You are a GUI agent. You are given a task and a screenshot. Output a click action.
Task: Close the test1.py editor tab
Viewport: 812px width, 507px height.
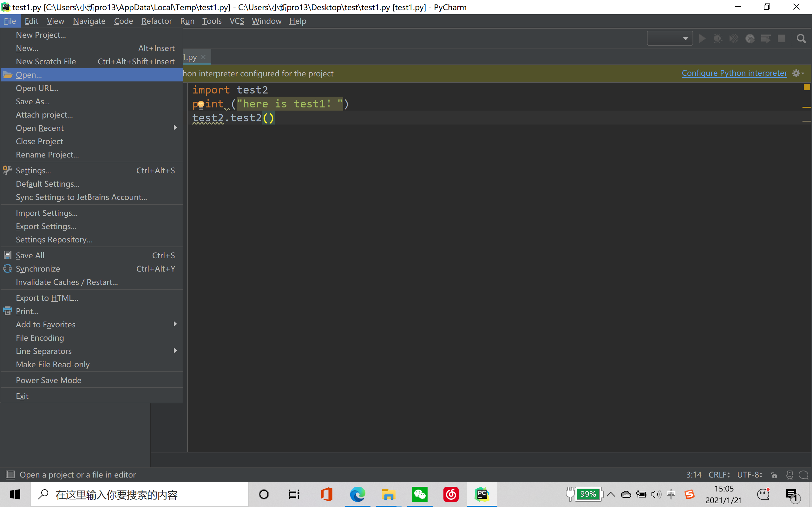point(203,57)
